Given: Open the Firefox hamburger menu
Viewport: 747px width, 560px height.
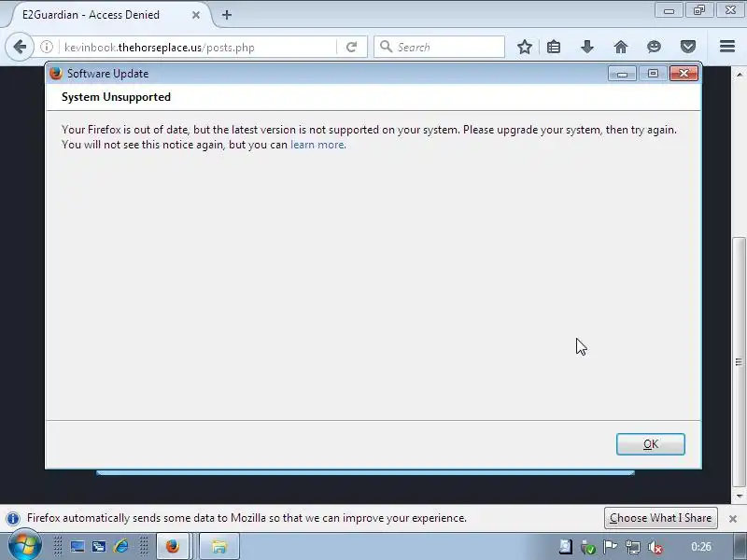Looking at the screenshot, I should click(x=727, y=47).
